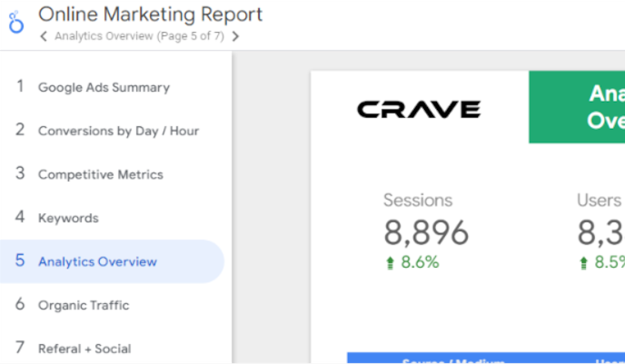This screenshot has width=625, height=364.
Task: Click the blue Source / Medium table header
Action: pyautogui.click(x=453, y=358)
